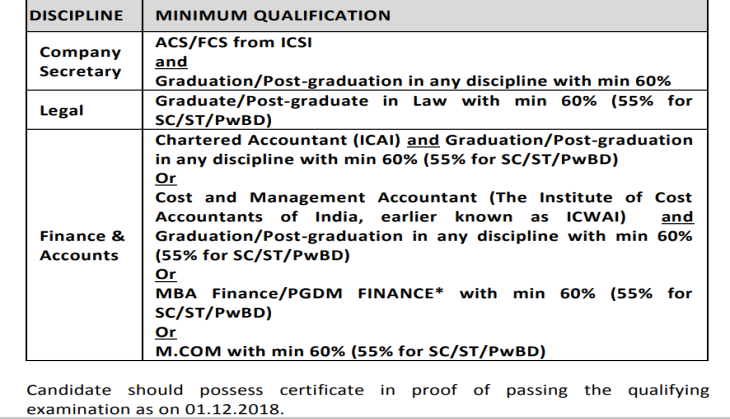Click the third underlined 'Or'

pos(166,332)
